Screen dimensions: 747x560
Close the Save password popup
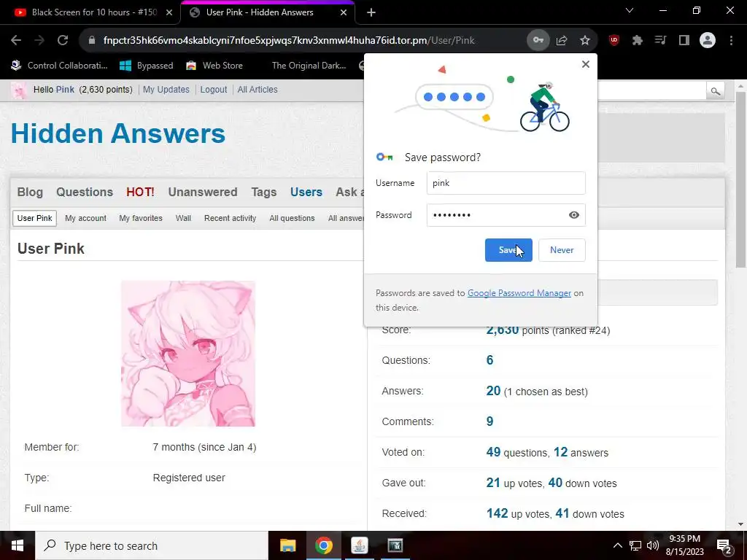click(x=586, y=64)
